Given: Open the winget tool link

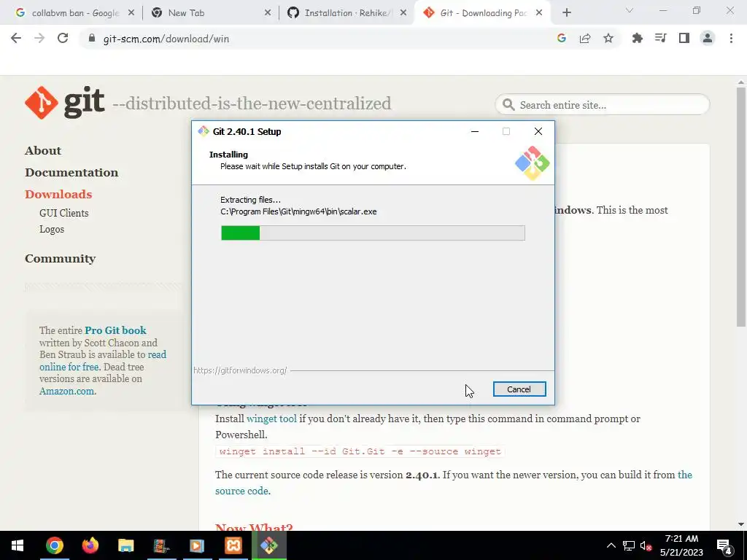Looking at the screenshot, I should 271,419.
